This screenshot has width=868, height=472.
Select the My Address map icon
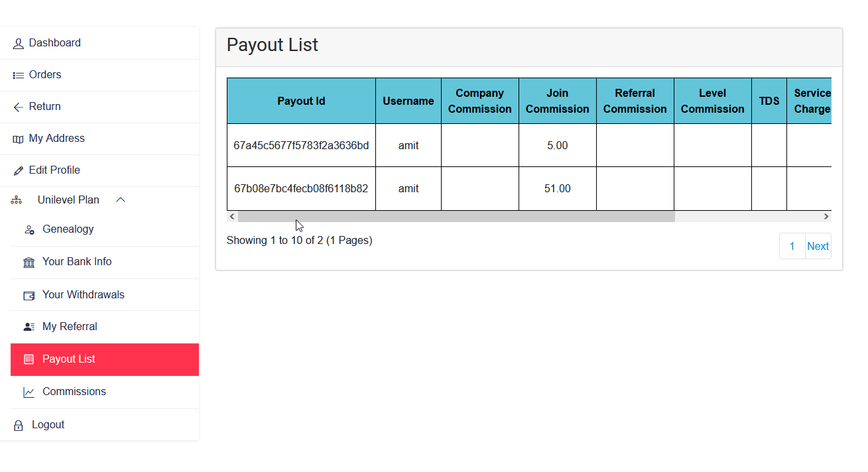tap(18, 138)
